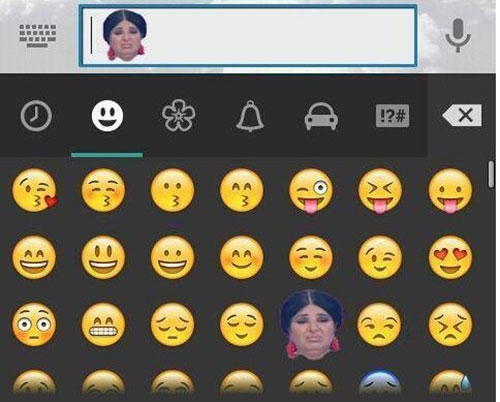500x402 pixels.
Task: Open the car travel emoji tab
Action: (321, 116)
